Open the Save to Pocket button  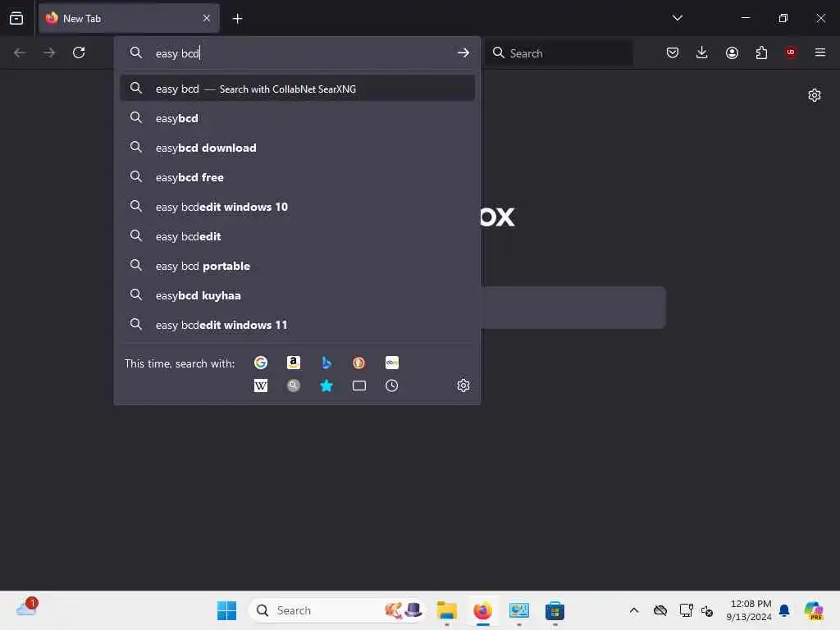673,52
